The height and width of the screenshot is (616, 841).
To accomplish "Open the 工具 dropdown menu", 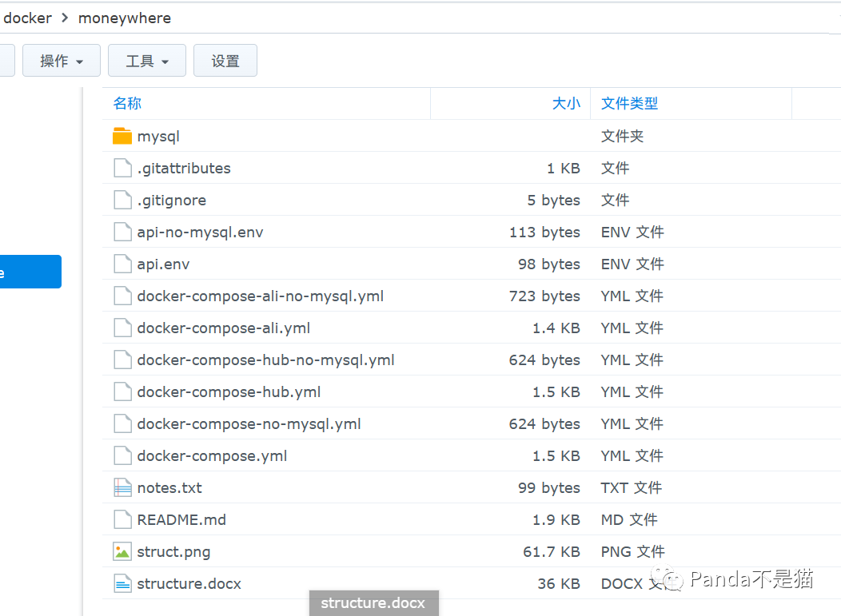I will pyautogui.click(x=147, y=61).
